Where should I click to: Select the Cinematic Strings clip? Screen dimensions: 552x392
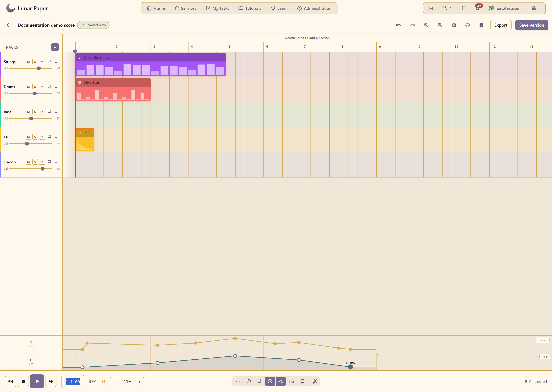coord(151,64)
